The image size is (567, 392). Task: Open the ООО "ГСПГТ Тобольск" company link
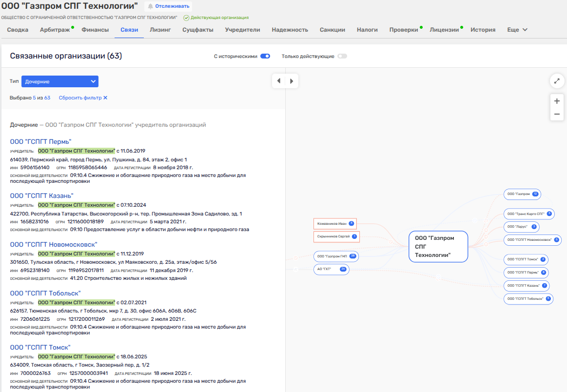pyautogui.click(x=45, y=293)
